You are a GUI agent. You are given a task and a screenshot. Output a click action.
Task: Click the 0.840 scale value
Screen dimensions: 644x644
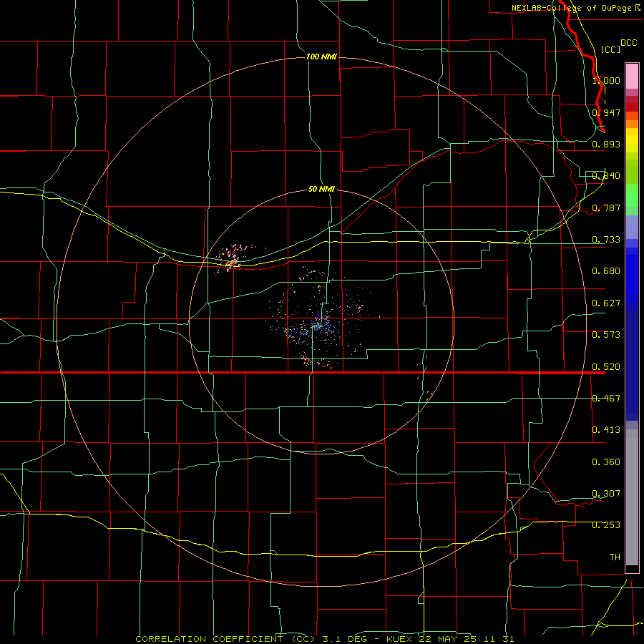606,176
